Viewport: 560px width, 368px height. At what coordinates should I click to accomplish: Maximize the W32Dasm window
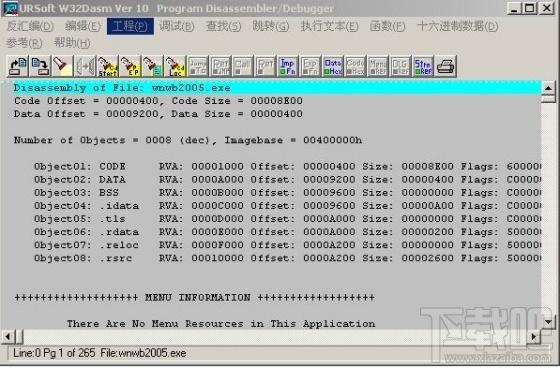coord(530,8)
